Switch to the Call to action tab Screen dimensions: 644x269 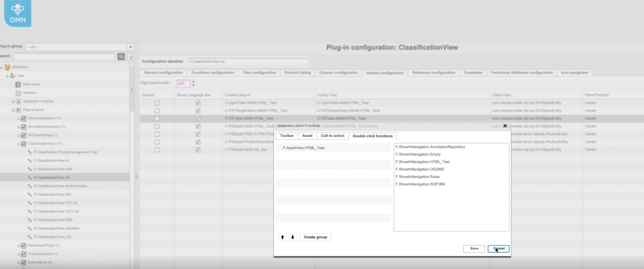[x=332, y=136]
